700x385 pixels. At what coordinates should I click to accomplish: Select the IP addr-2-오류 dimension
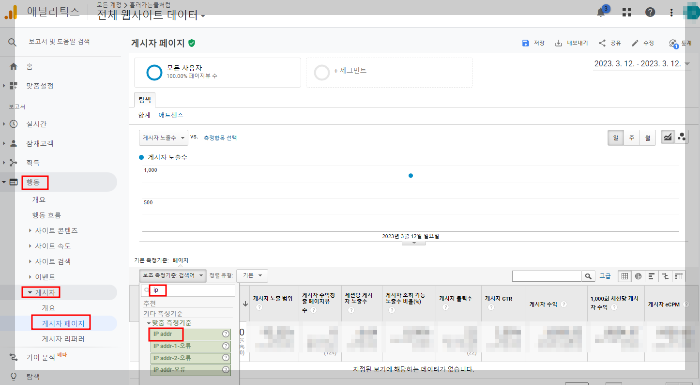tap(191, 358)
